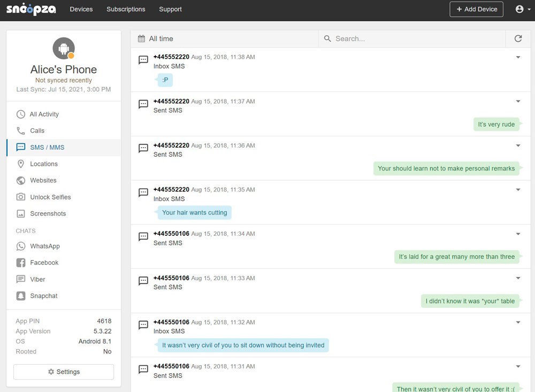
Task: Click the image icon beside Screenshots
Action: click(21, 213)
